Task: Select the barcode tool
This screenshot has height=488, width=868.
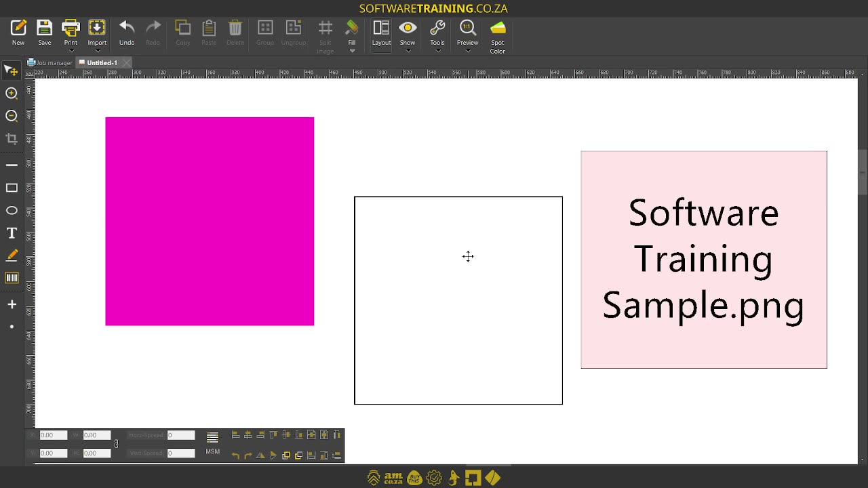Action: 12,278
